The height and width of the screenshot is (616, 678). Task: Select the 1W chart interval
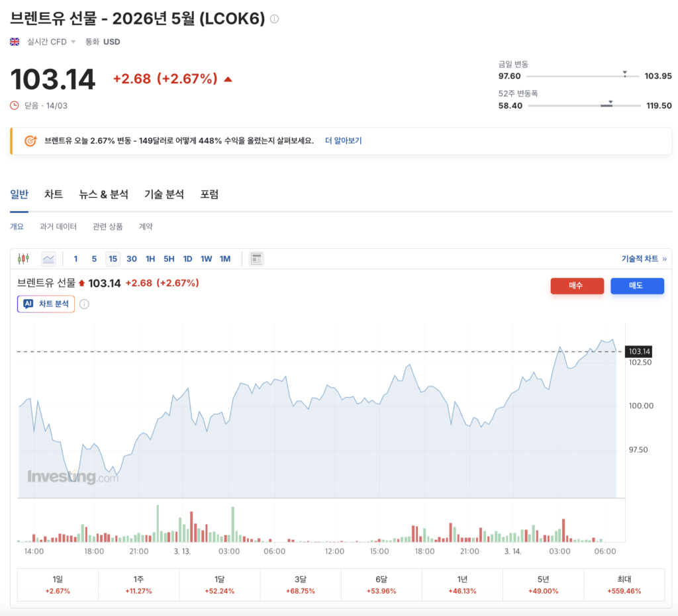click(206, 259)
